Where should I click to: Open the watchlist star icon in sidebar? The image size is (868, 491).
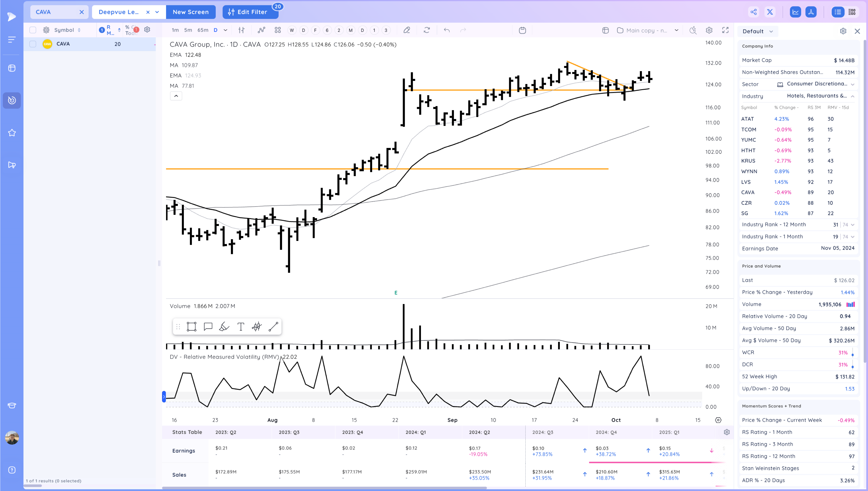(x=12, y=133)
